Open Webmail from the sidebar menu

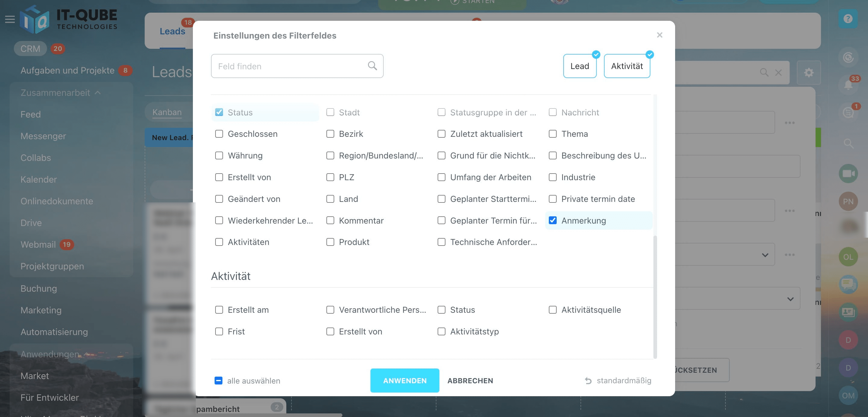coord(38,244)
